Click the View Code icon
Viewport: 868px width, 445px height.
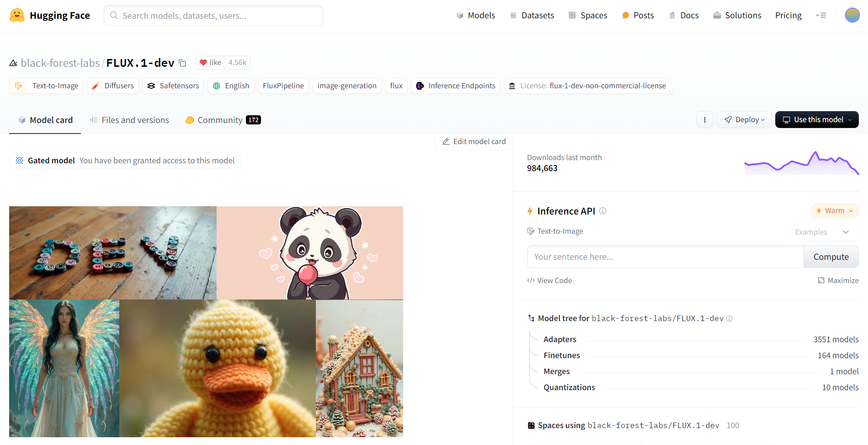[531, 280]
